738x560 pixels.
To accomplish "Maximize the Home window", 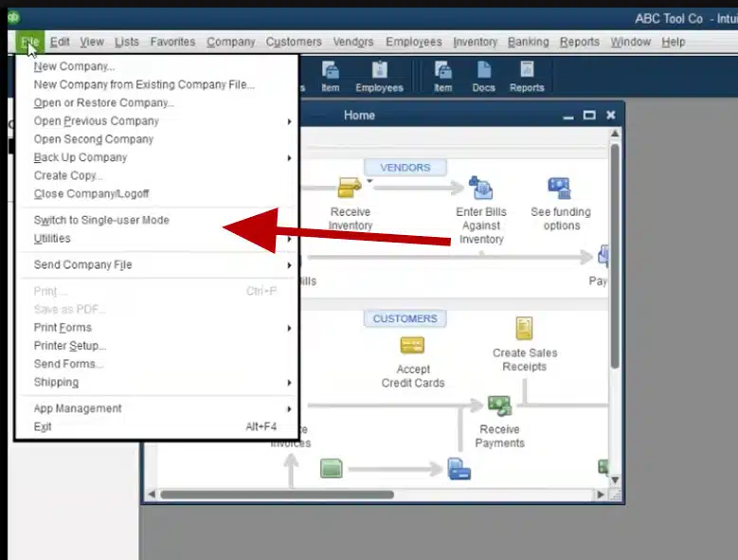I will pos(589,116).
